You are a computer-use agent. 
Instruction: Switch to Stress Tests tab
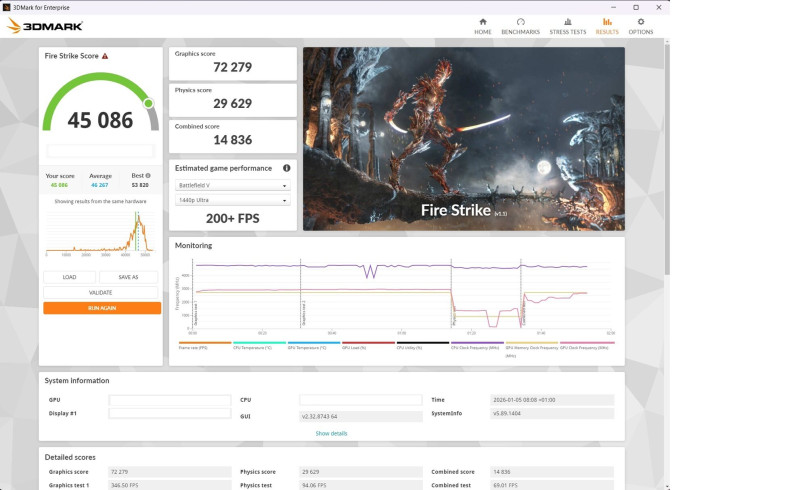(567, 27)
